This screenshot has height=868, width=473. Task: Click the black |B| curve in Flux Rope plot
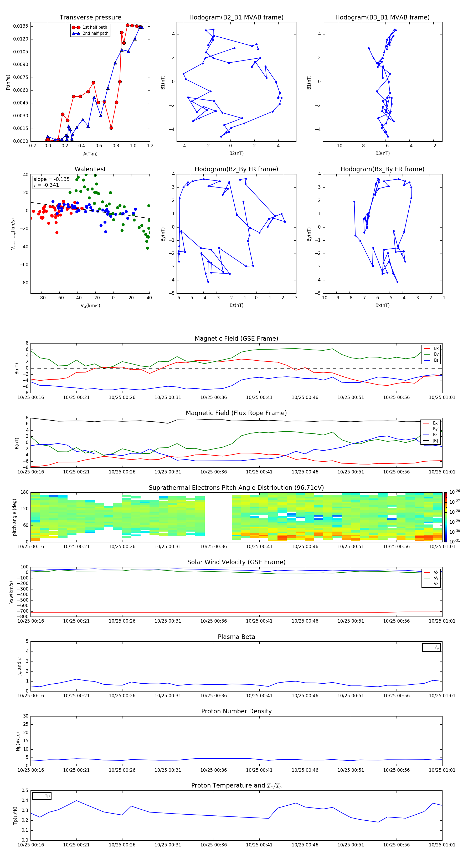236,421
